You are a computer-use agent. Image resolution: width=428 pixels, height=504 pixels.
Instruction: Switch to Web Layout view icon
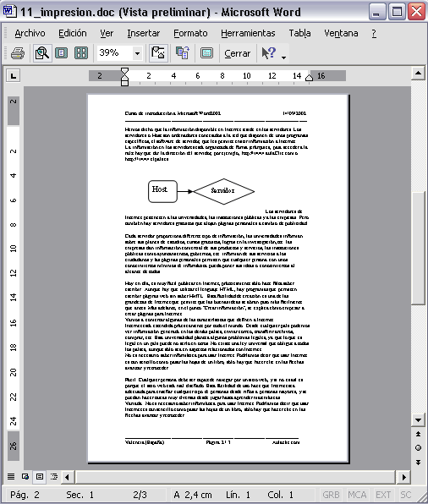coord(25,476)
